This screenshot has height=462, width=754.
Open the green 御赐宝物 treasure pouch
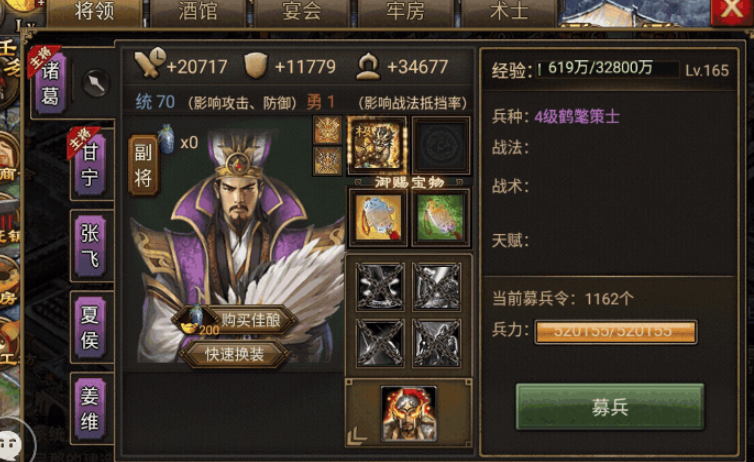click(x=440, y=218)
